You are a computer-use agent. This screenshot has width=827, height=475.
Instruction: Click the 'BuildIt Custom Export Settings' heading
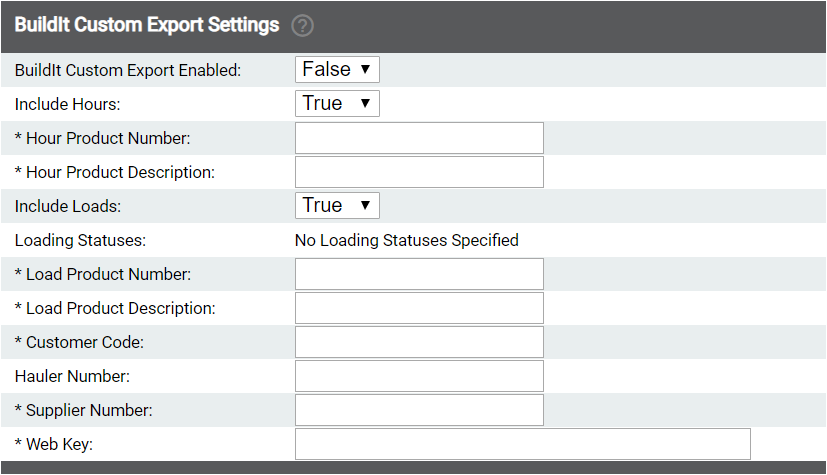[x=147, y=25]
